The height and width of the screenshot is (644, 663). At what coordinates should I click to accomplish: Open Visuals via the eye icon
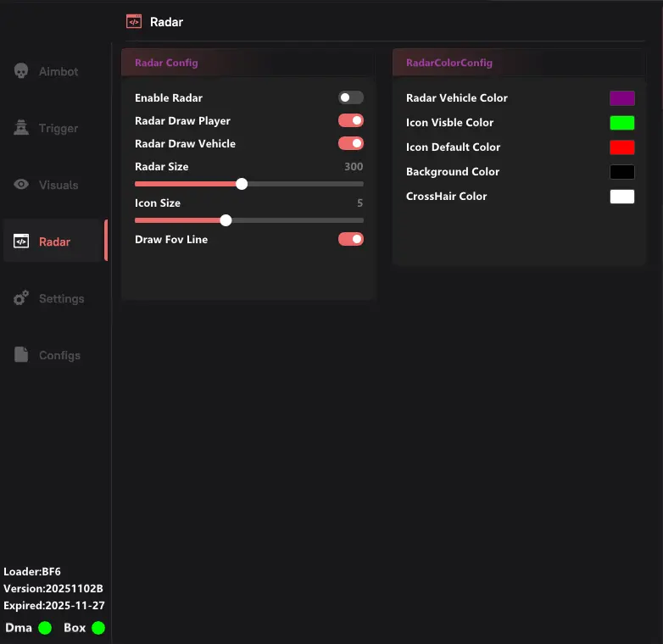[x=21, y=185]
